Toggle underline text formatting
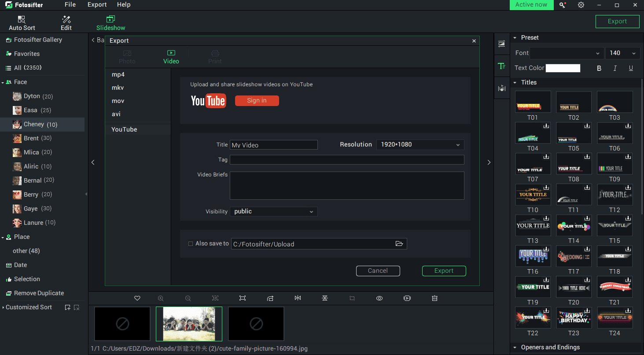Screen dimensions: 644x355 pos(631,68)
